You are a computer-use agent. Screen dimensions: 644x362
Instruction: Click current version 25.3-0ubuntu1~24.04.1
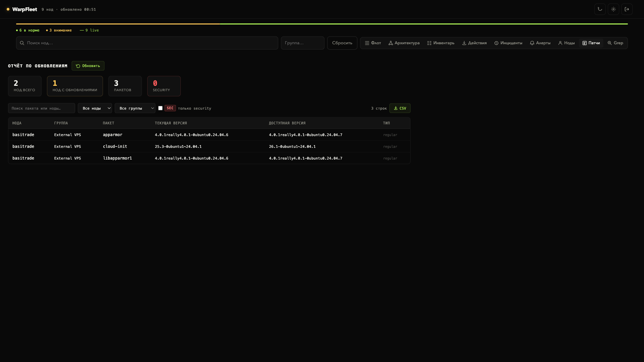click(x=178, y=146)
